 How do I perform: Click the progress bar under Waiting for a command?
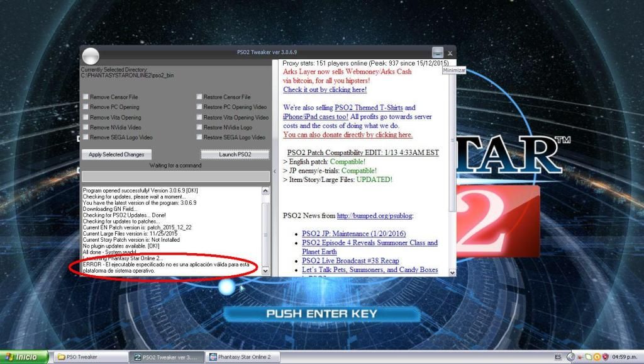(x=176, y=176)
